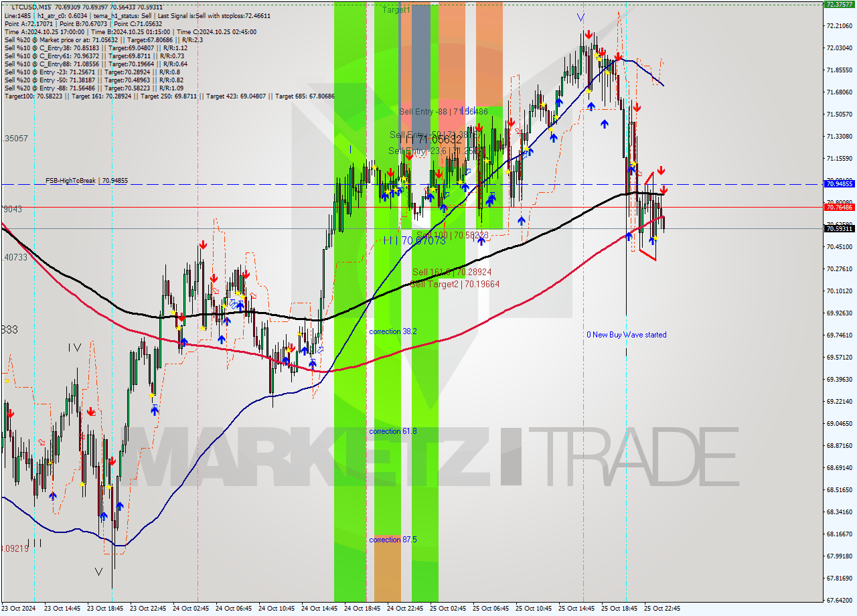857x616 pixels.
Task: Click the 'correction 61.8' label
Action: pos(393,431)
